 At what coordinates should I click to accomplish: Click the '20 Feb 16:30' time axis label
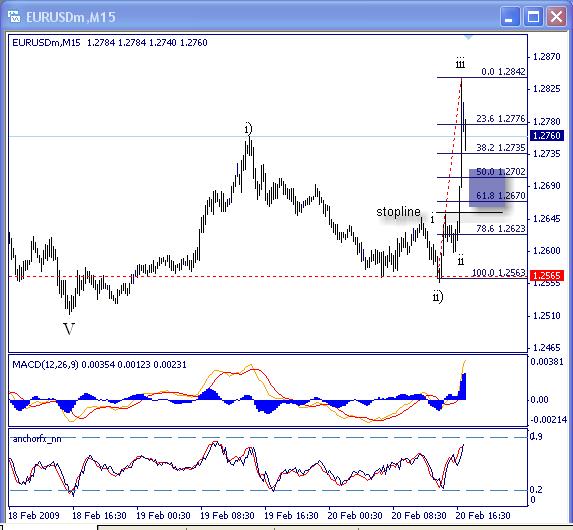tap(483, 516)
